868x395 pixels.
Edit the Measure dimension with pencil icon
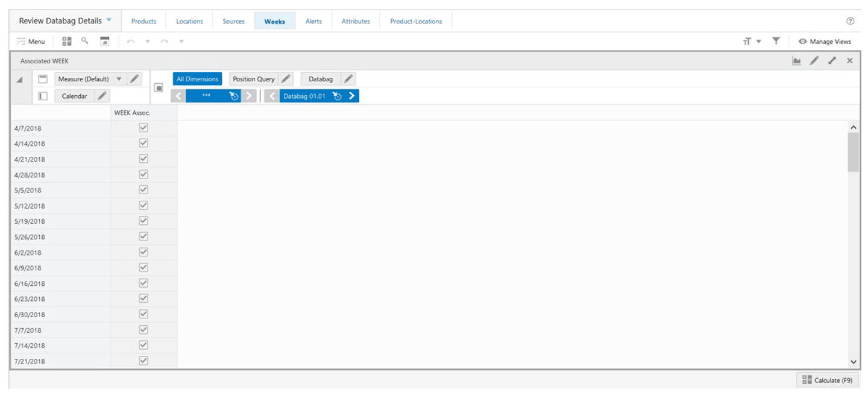click(x=134, y=79)
